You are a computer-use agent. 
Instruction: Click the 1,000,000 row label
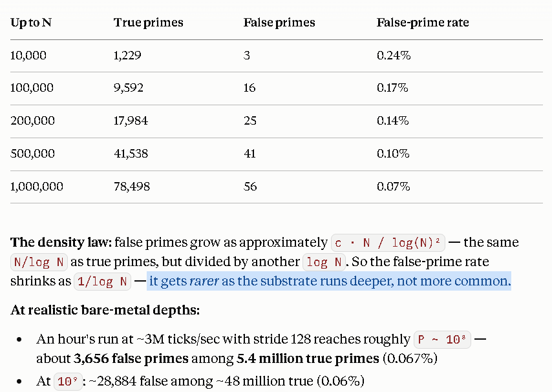[37, 187]
